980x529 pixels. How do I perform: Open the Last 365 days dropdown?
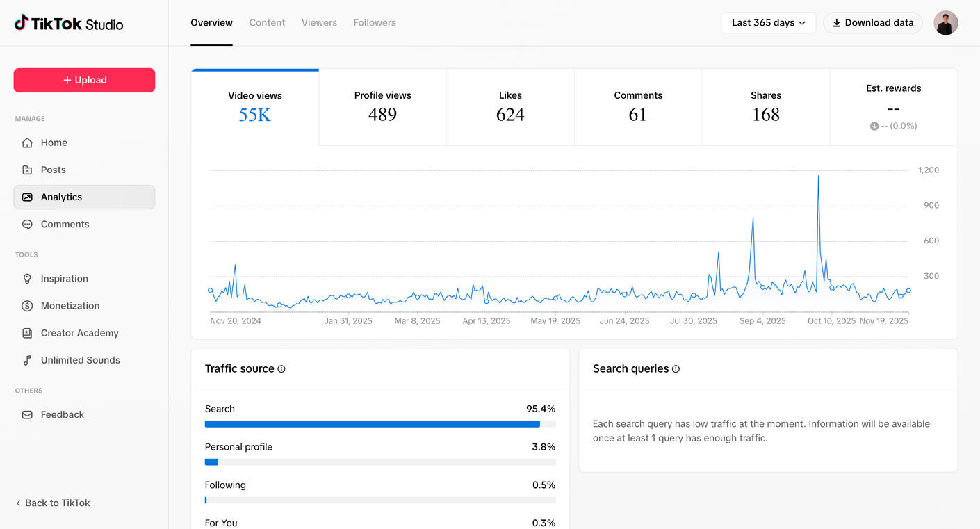(x=768, y=23)
